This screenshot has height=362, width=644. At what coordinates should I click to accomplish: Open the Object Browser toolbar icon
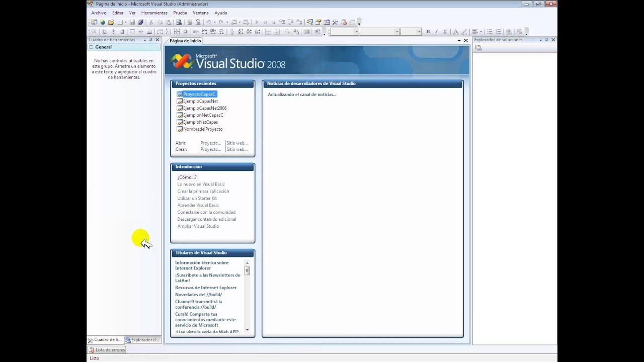(x=327, y=22)
